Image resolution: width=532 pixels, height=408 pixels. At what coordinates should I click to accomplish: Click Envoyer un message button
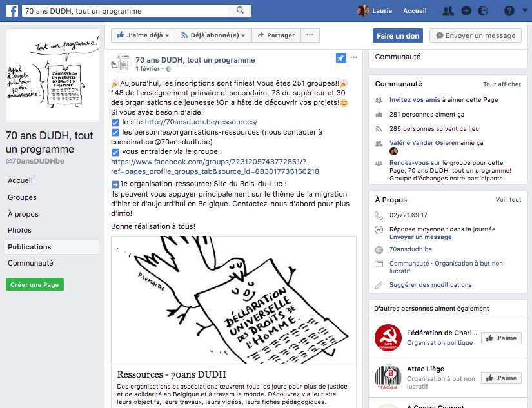point(475,35)
